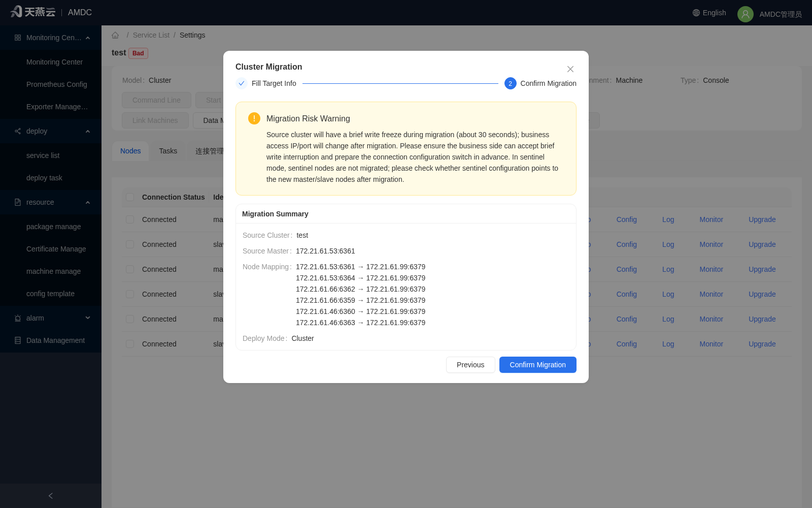The image size is (812, 508).
Task: Toggle the select-all checkbox in table header
Action: (x=130, y=197)
